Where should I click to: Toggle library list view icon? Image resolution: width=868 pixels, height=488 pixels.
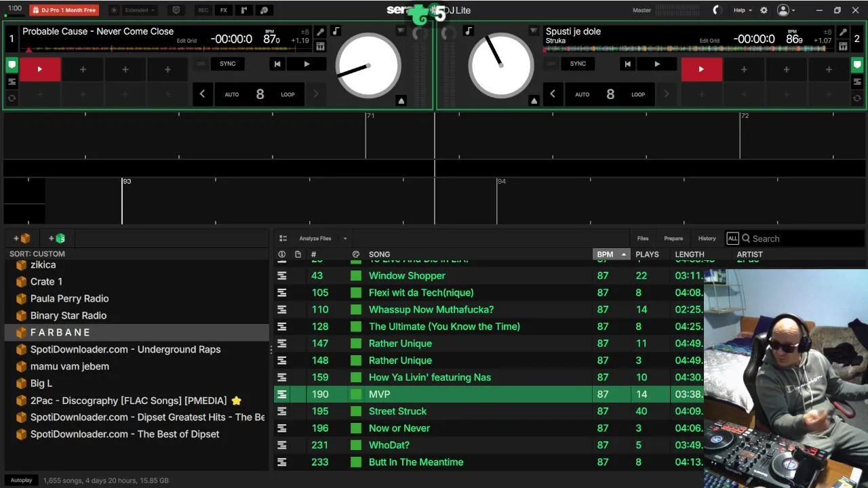pos(283,239)
